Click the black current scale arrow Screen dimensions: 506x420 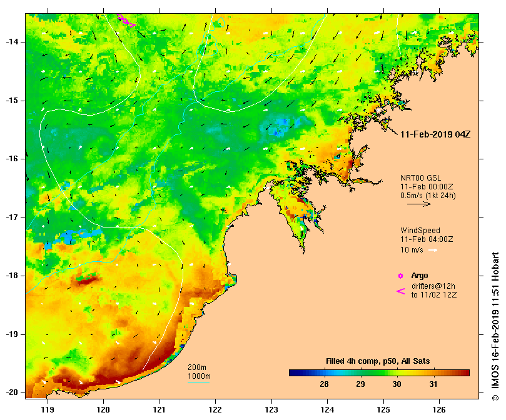click(419, 204)
